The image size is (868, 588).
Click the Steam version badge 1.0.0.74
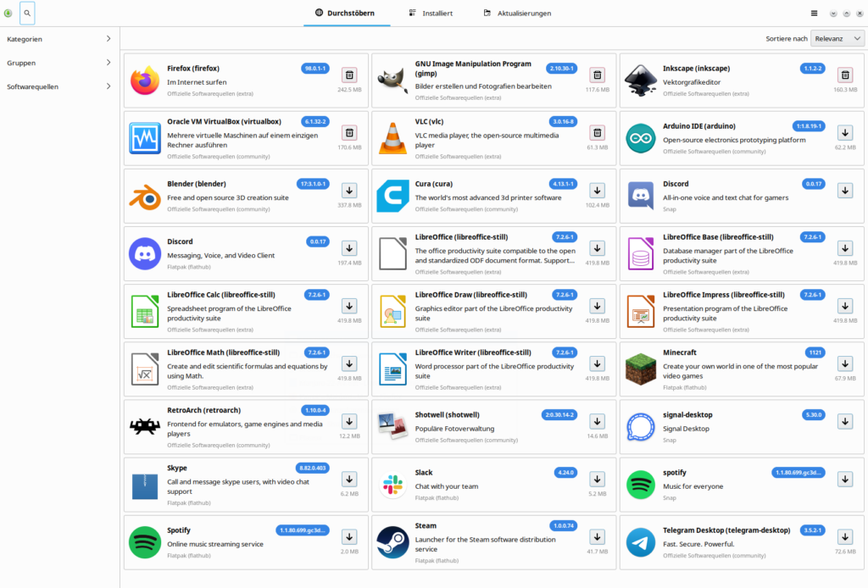564,525
